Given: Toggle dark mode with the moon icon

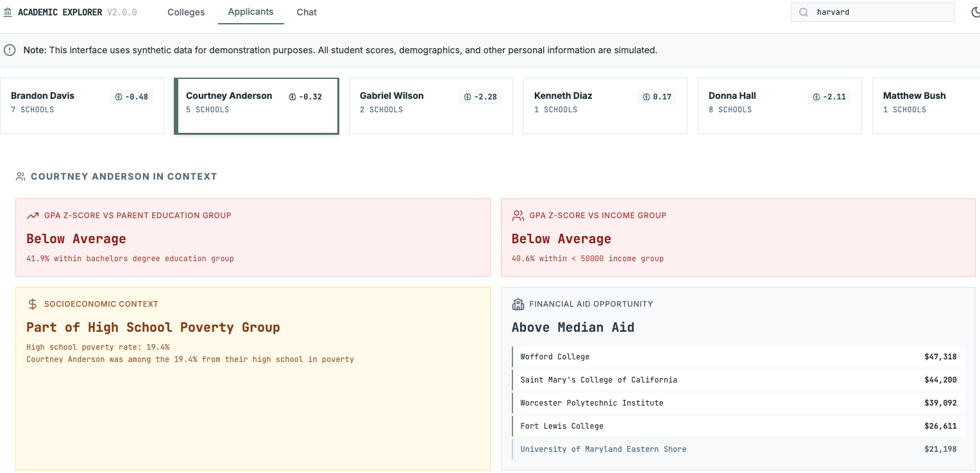Looking at the screenshot, I should (976, 12).
